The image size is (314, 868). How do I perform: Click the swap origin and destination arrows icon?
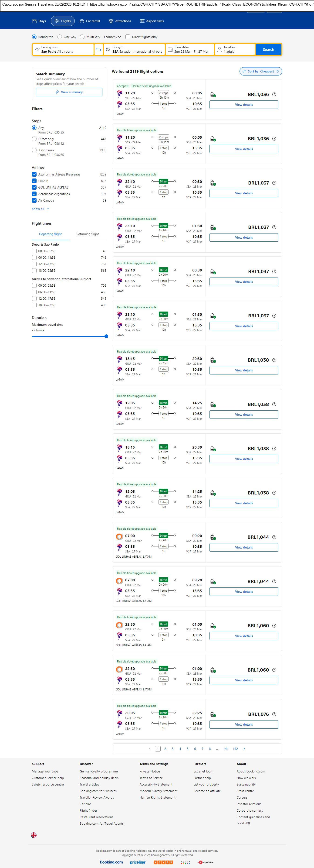pos(99,50)
